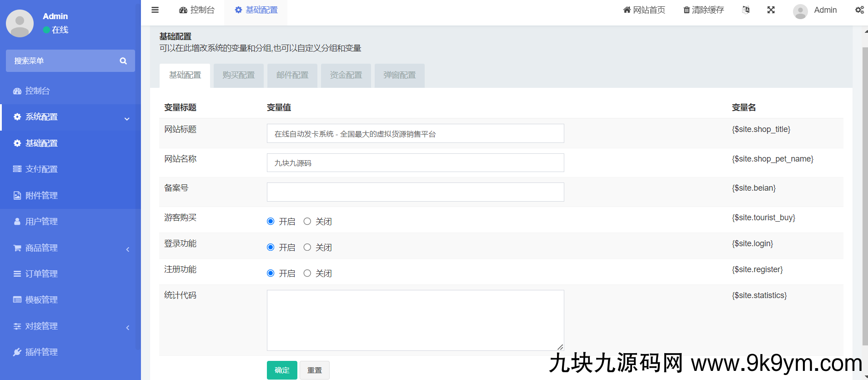Click the search magnifier icon in sidebar
This screenshot has width=868, height=380.
[123, 61]
